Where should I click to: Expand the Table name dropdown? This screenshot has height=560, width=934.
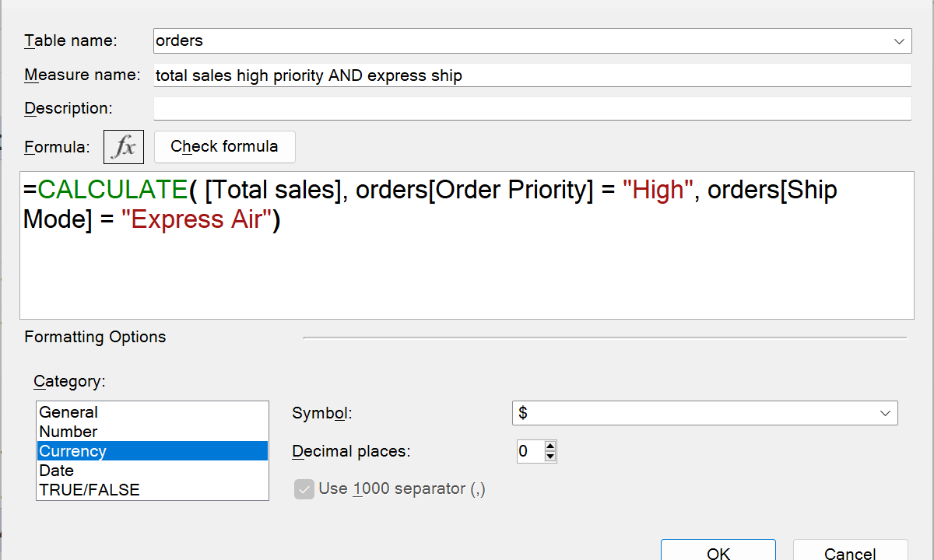point(901,41)
